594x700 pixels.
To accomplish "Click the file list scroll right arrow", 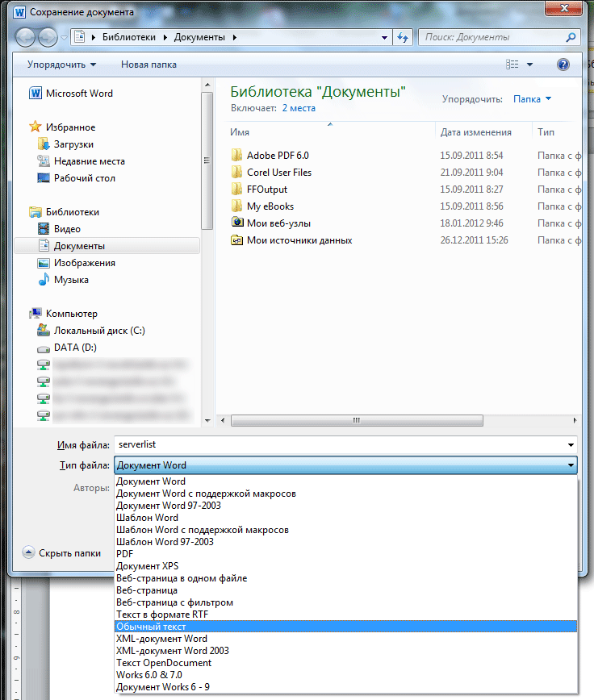I will pos(575,420).
